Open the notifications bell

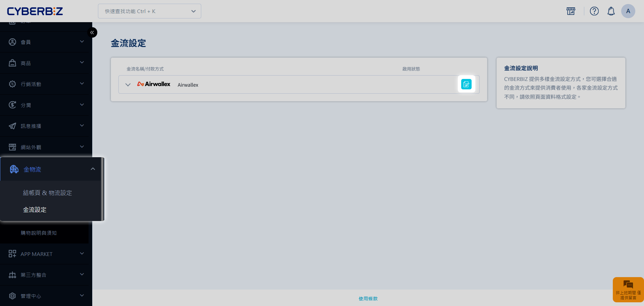pos(611,11)
